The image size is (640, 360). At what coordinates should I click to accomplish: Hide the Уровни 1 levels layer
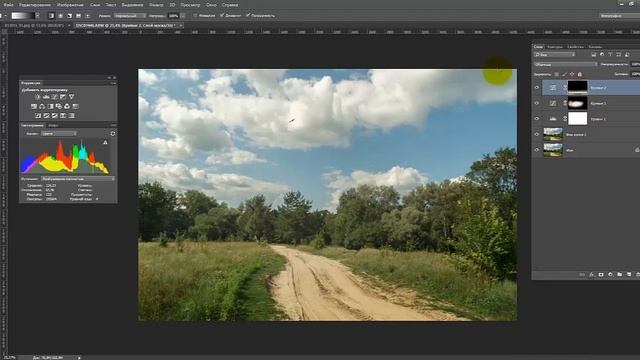coord(537,118)
